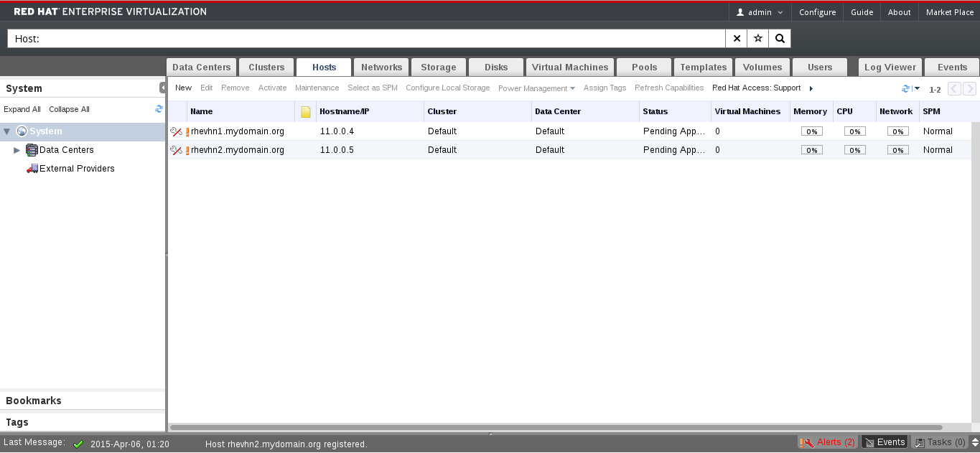Click the Memory 0% bar for rhevhn1

click(811, 131)
